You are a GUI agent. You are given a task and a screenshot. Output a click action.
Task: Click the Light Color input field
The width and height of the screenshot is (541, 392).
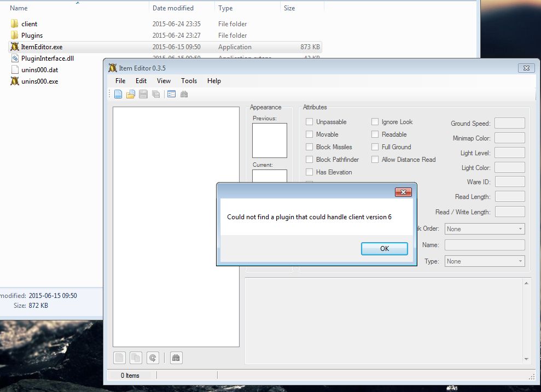(x=510, y=167)
